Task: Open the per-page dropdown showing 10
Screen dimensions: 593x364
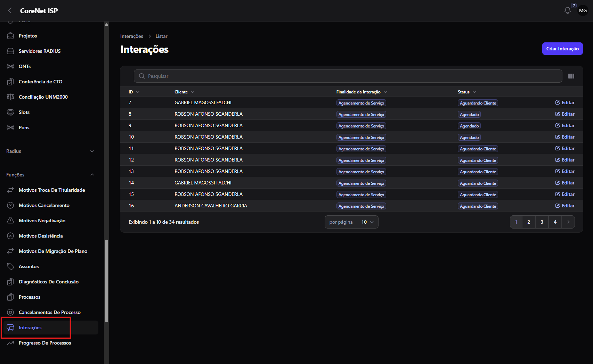Action: (x=367, y=222)
